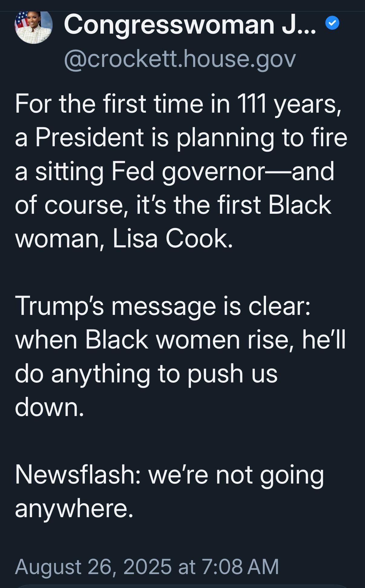
Task: Open the Congresswoman J... display name
Action: click(190, 24)
